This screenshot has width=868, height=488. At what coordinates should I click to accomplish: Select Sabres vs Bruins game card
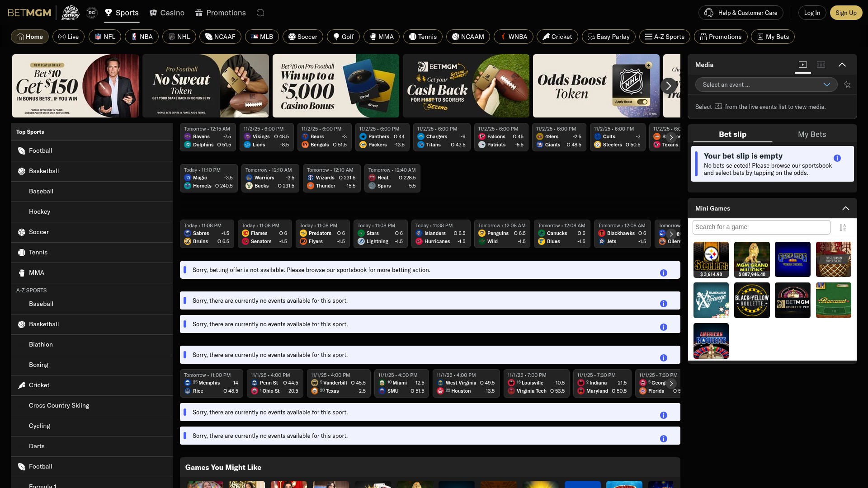[207, 234]
